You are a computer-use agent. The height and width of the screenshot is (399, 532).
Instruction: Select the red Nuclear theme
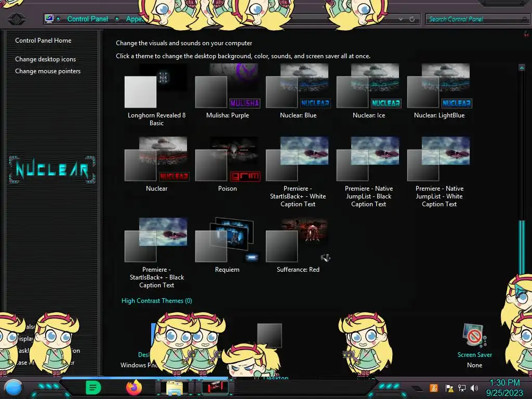pyautogui.click(x=156, y=165)
